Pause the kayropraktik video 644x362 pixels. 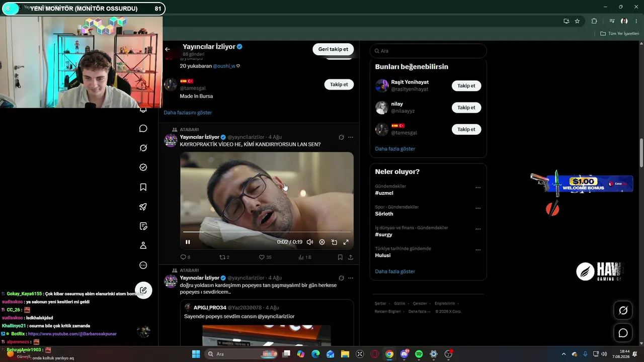point(188,242)
